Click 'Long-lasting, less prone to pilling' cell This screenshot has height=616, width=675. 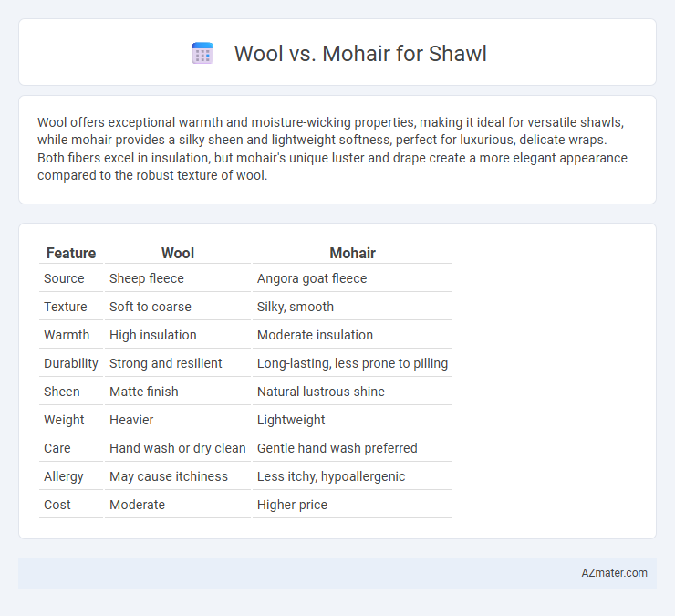point(352,363)
